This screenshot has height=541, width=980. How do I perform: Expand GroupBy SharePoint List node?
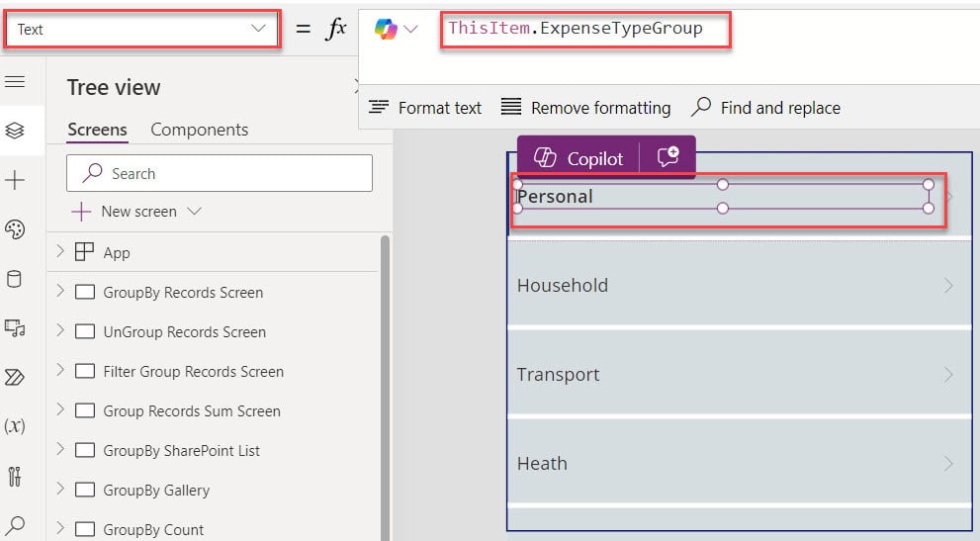(60, 449)
